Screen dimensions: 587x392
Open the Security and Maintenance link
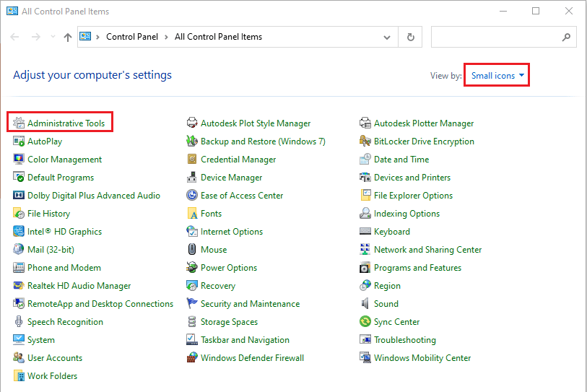tap(250, 304)
